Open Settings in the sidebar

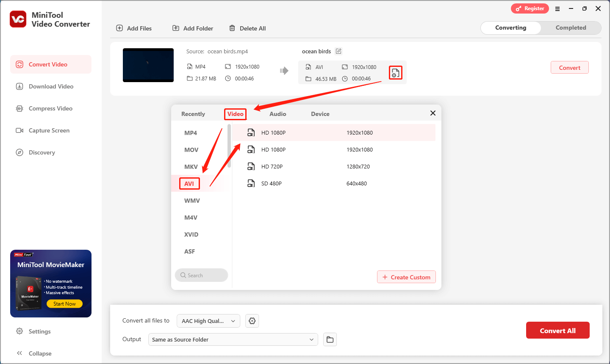[33, 331]
